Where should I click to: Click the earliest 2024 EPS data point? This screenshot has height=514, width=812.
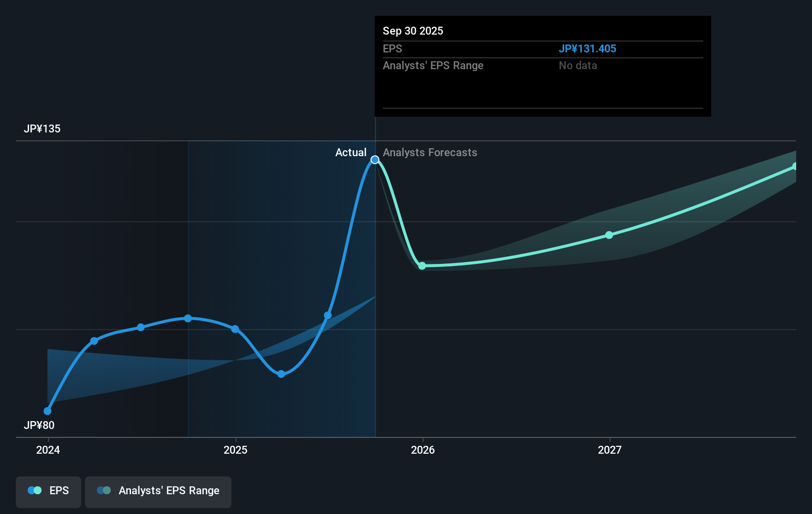pyautogui.click(x=46, y=411)
